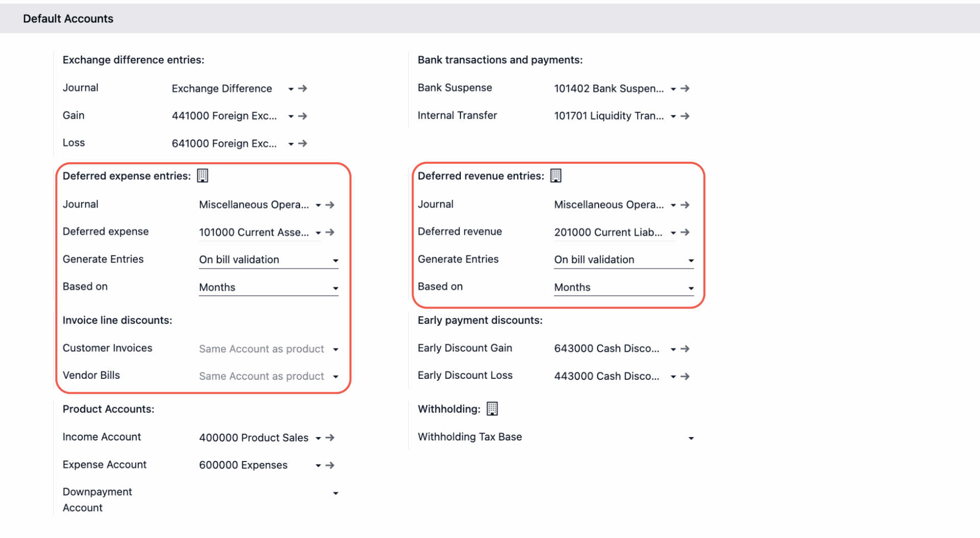Click the company icon beside Withholding heading
This screenshot has height=538, width=980.
[492, 409]
